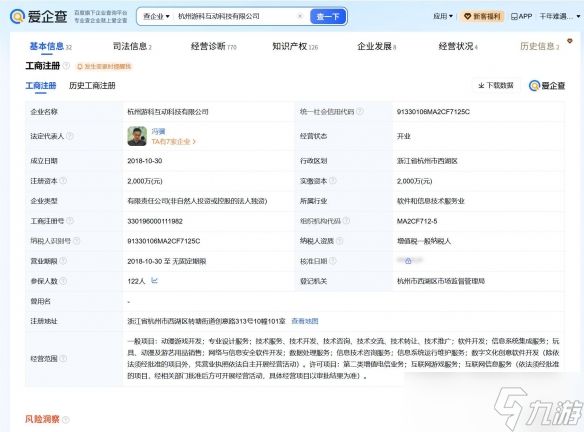
Task: Click the help icon next to 注册资本
Action: 63,181
